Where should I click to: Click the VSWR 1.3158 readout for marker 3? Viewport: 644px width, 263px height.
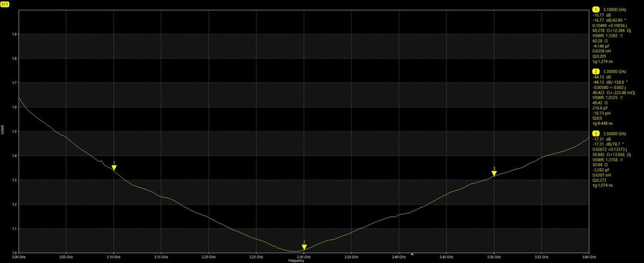coord(609,160)
